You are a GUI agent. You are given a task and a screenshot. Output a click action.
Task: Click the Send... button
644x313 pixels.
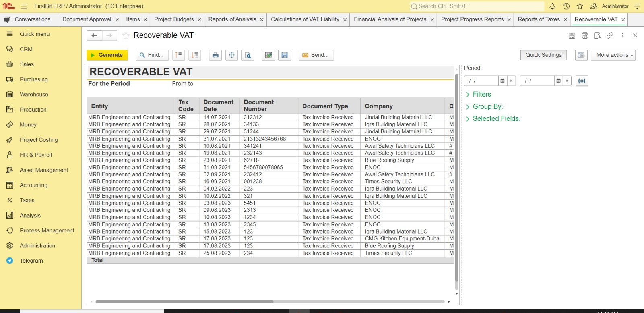[x=316, y=55]
